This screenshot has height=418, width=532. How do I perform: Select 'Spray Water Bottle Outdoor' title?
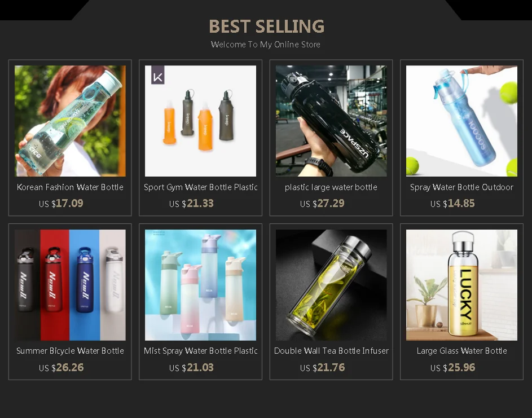tap(462, 187)
